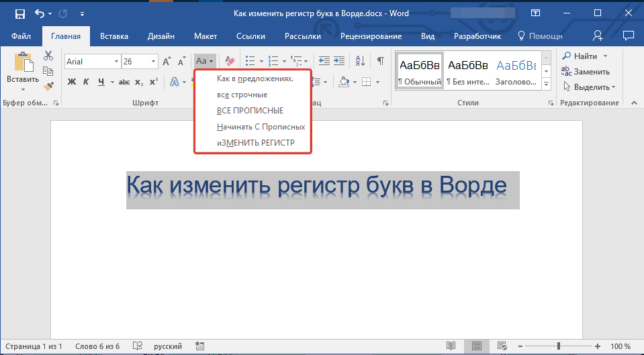Screen dimensions: 644x355
Task: Apply subscript with the x₂ icon
Action: tap(139, 82)
